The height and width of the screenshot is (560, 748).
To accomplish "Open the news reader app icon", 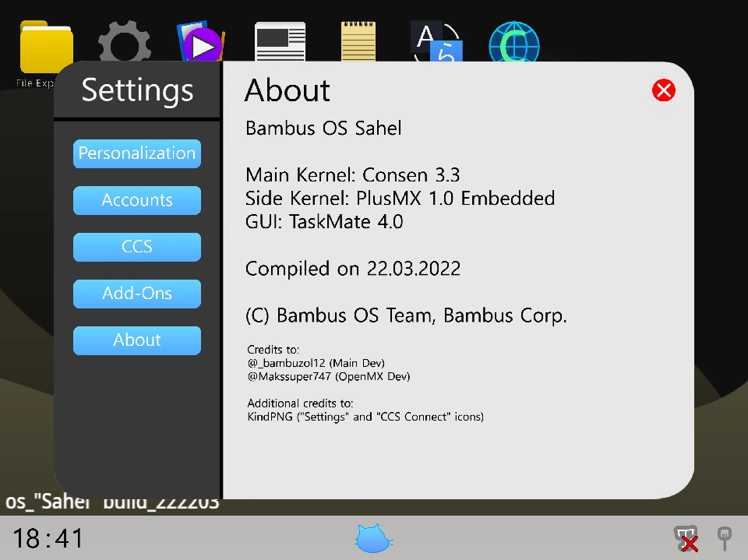I will (280, 43).
